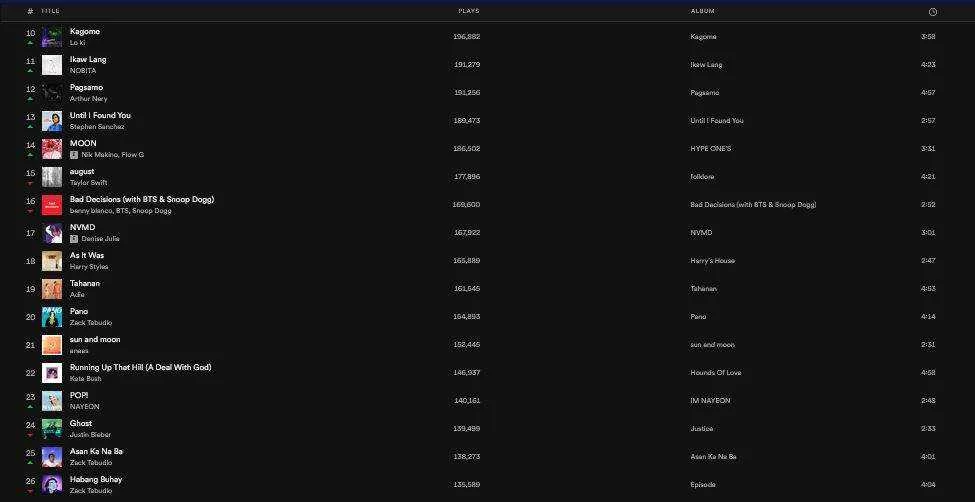Click the explicit badge next to Nik Makino
The width and height of the screenshot is (975, 502).
74,155
